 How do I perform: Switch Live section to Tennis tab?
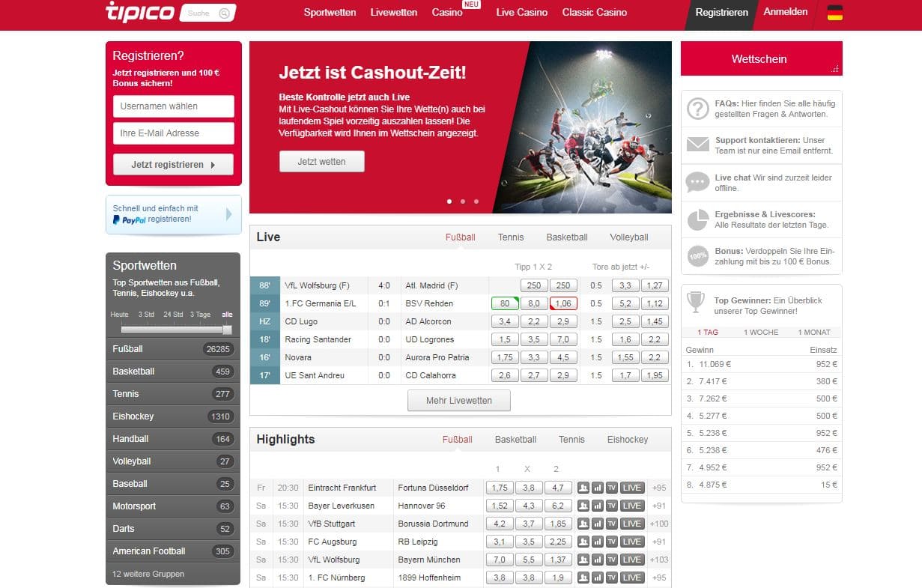coord(511,237)
